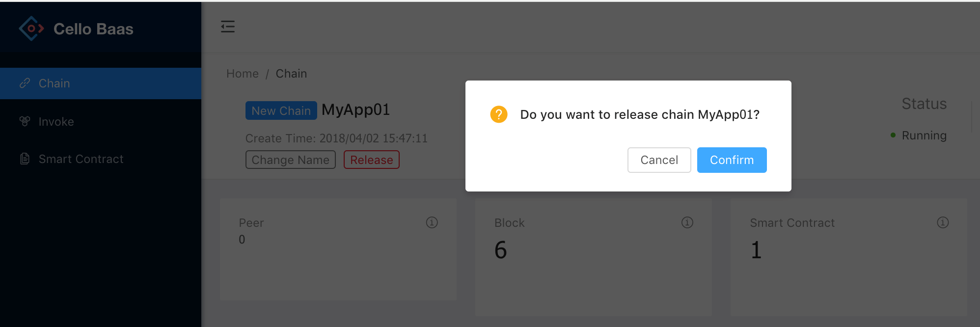Select Smart Contract in the sidebar
Viewport: 980px width, 327px height.
pyautogui.click(x=101, y=159)
